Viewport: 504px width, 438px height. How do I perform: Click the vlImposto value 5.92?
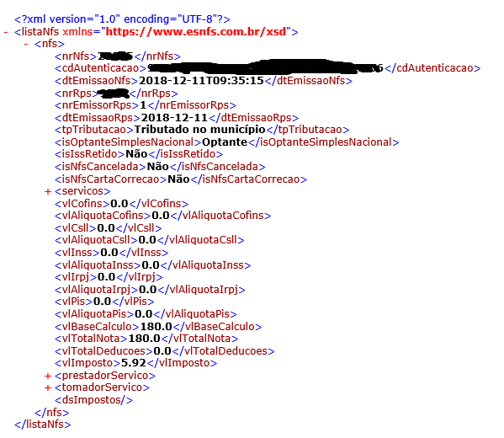[x=134, y=363]
